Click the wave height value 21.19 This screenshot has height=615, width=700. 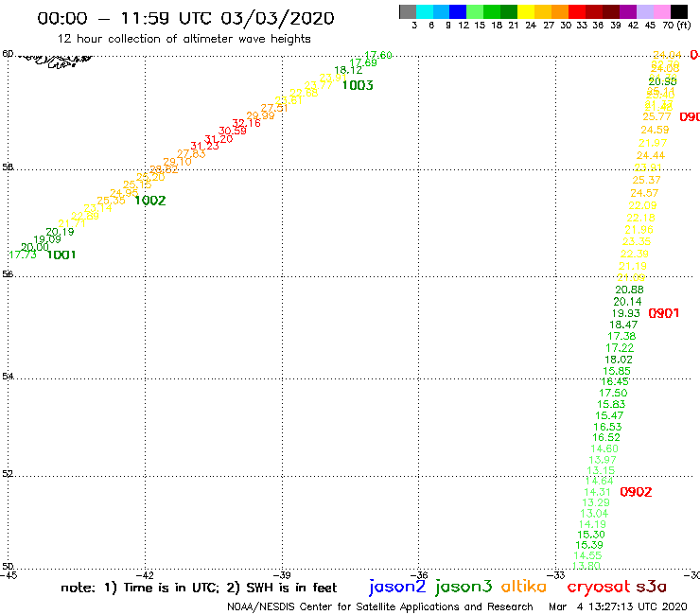pos(633,266)
